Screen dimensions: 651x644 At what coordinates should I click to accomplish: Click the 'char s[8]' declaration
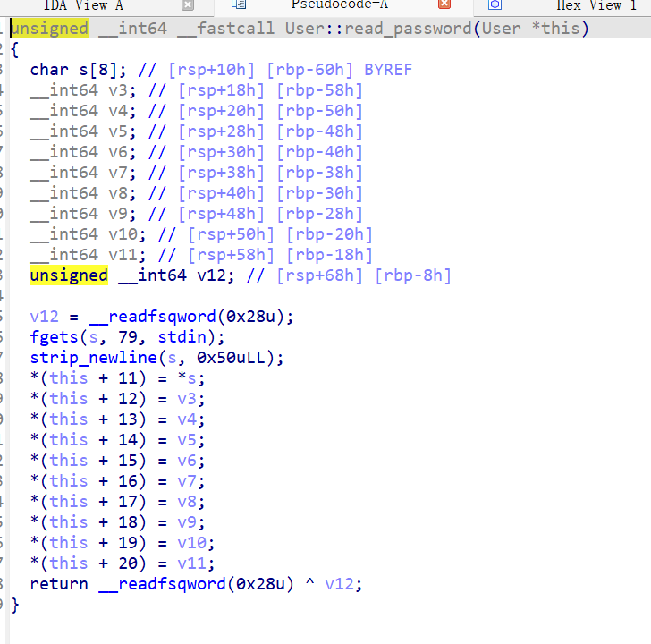pos(78,70)
